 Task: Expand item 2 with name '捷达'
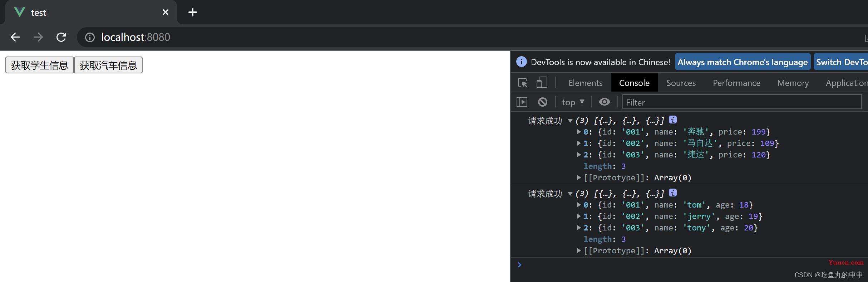(x=579, y=155)
